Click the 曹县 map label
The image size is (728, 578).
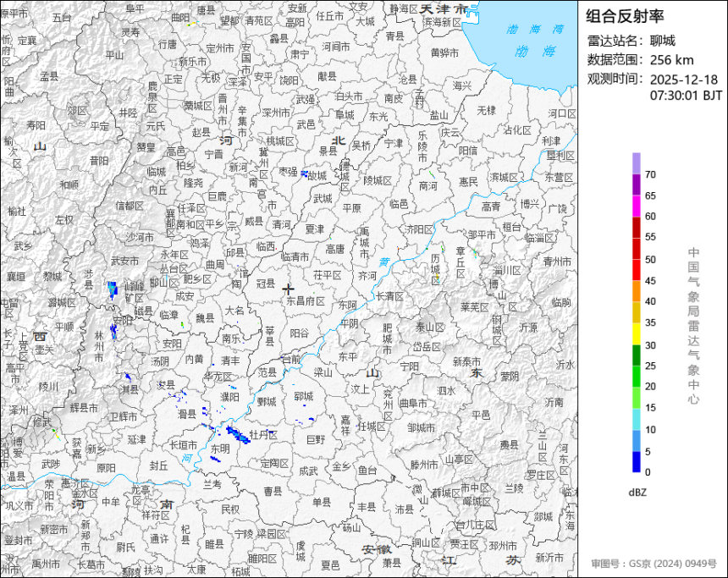point(273,491)
